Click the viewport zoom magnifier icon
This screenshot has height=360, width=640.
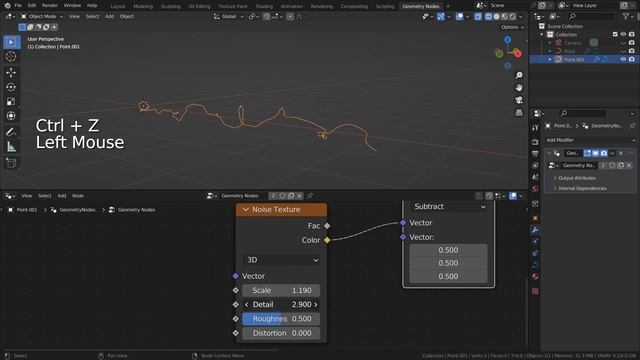[x=519, y=76]
